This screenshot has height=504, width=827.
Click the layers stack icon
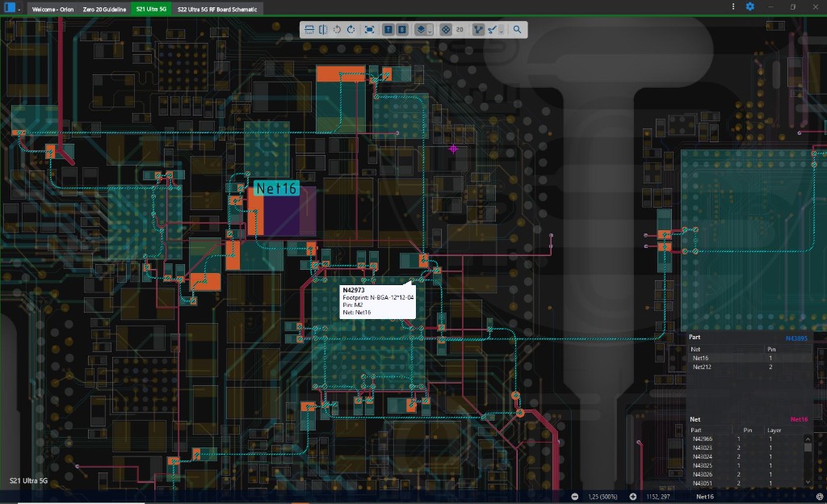[x=421, y=30]
